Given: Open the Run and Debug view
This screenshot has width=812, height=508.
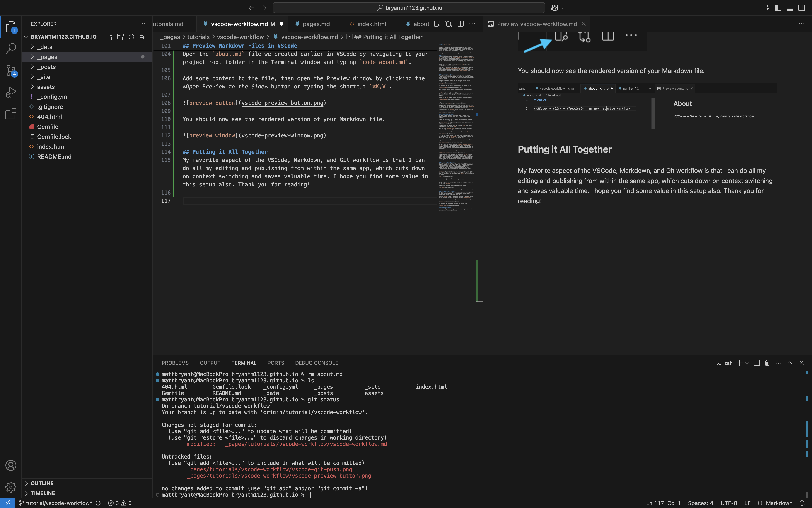Looking at the screenshot, I should tap(11, 92).
